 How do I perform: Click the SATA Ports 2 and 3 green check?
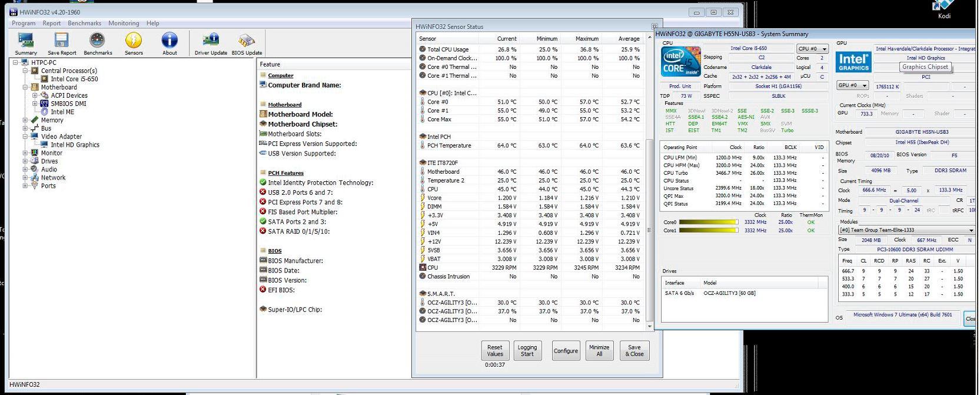click(x=263, y=221)
